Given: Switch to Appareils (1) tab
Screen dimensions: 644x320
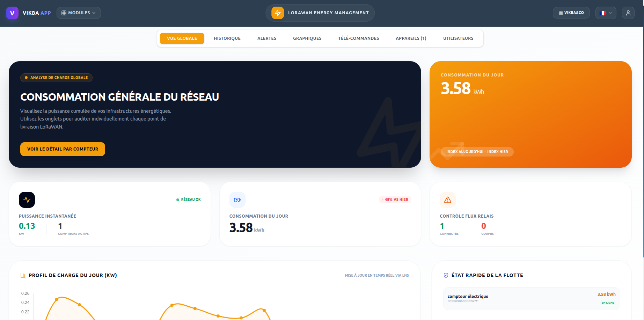Looking at the screenshot, I should click(x=411, y=38).
